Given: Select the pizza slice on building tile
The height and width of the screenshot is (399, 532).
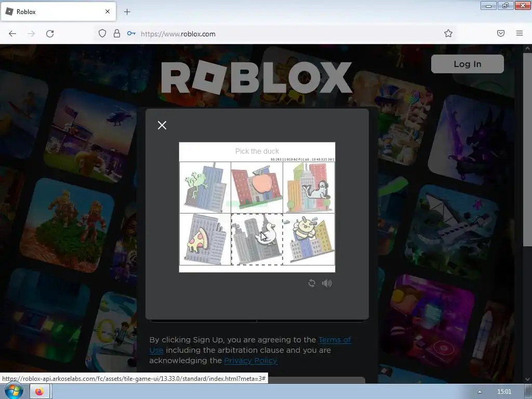Looking at the screenshot, I should 205,239.
